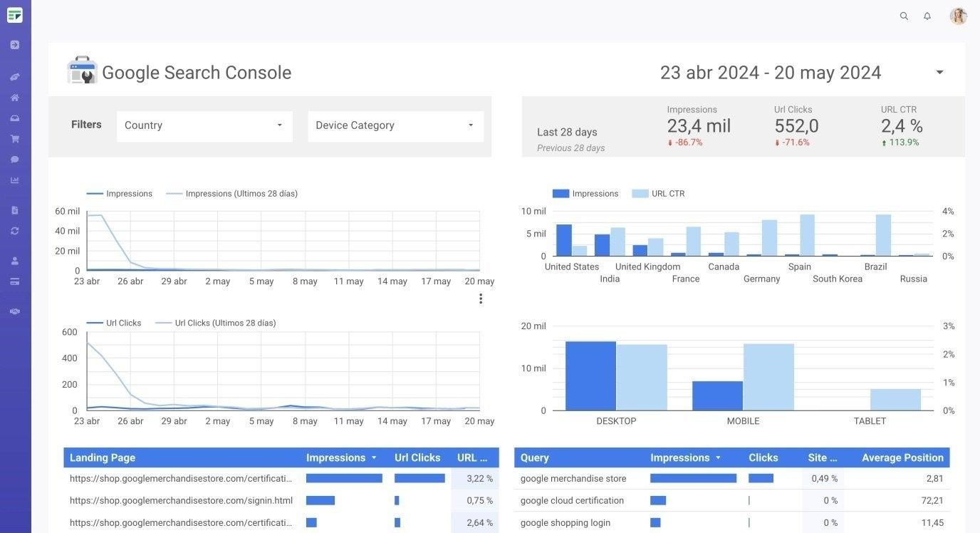Select the analytics chart icon in sidebar
Screen dimensions: 980x533
(x=14, y=179)
